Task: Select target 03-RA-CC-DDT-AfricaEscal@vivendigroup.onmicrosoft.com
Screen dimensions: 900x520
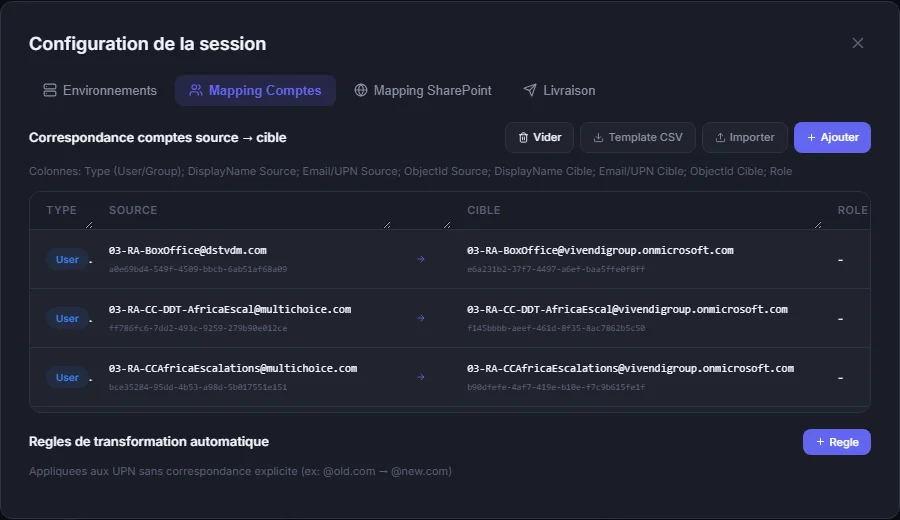Action: (627, 309)
